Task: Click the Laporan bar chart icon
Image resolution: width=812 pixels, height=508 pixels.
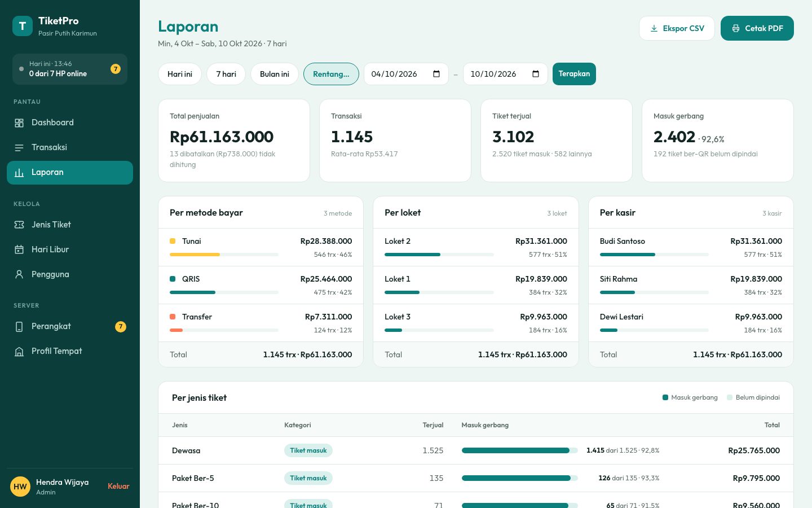Action: coord(19,172)
